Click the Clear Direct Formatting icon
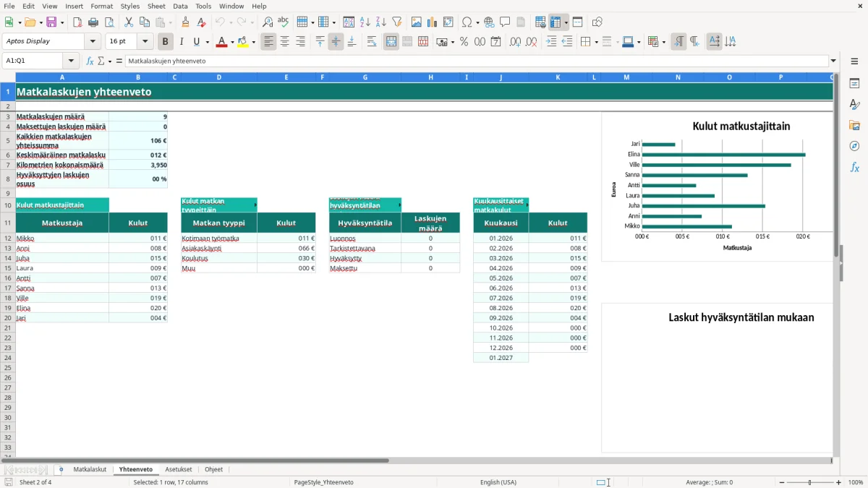The image size is (868, 488). 201,22
